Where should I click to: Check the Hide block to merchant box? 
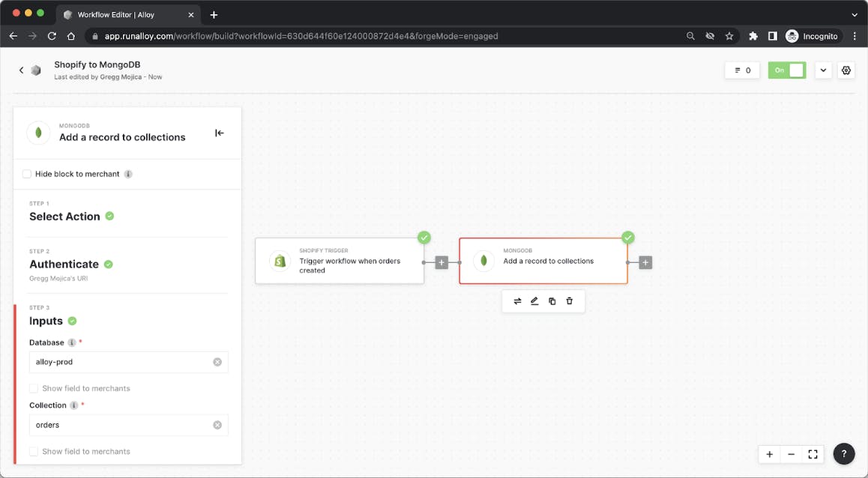[x=27, y=174]
